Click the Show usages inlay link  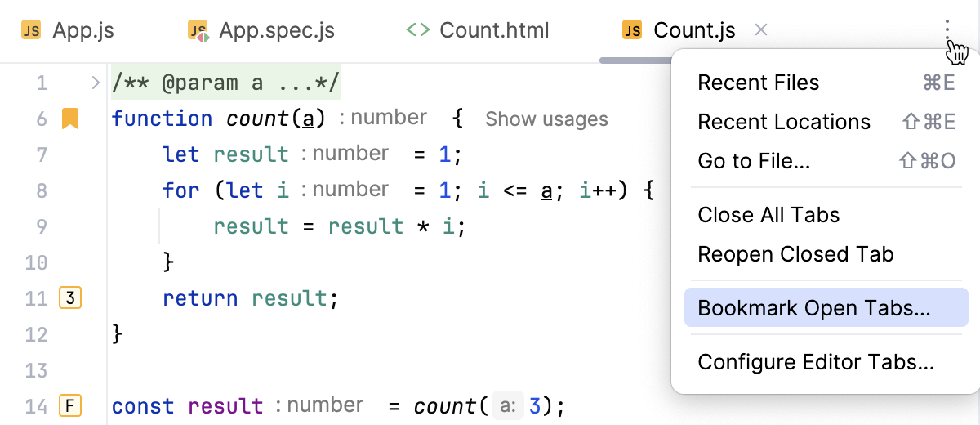[x=546, y=119]
